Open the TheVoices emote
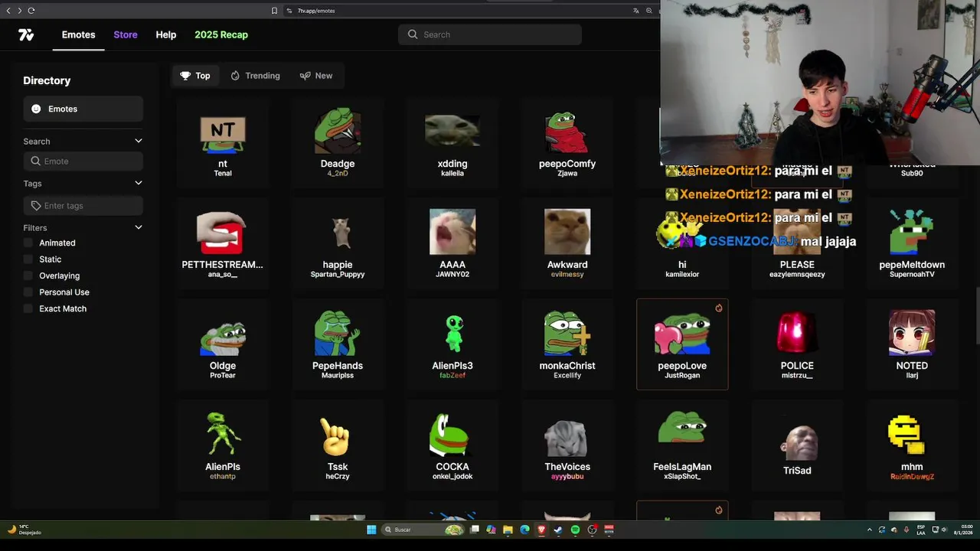This screenshot has width=980, height=551. click(x=567, y=445)
